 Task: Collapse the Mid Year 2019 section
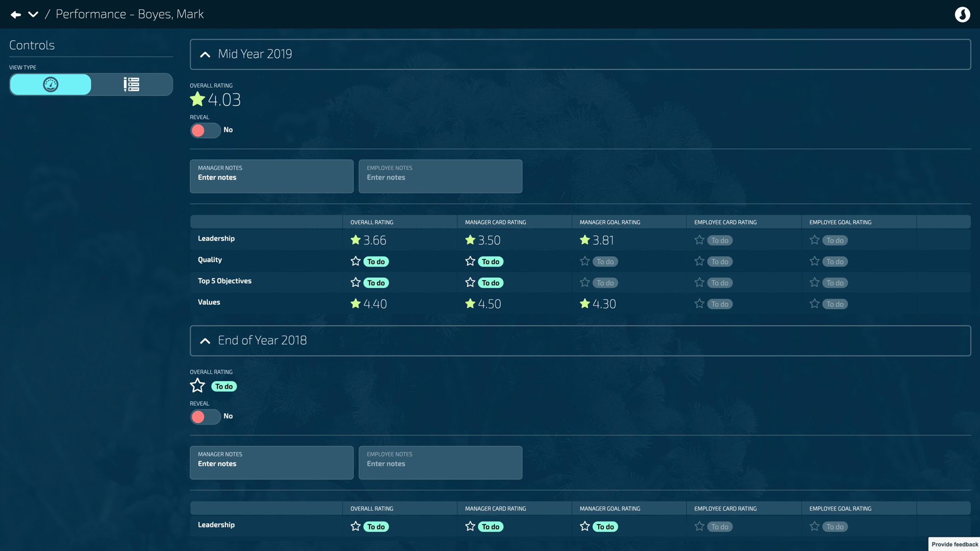[x=205, y=54]
